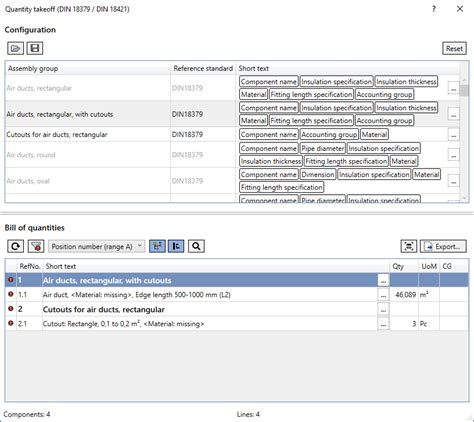This screenshot has height=422, width=474.
Task: Open ellipsis button on bill row 2
Action: tap(383, 310)
